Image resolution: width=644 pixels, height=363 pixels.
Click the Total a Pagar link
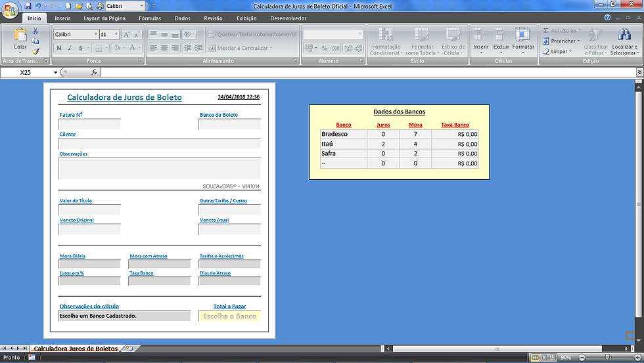(x=229, y=307)
